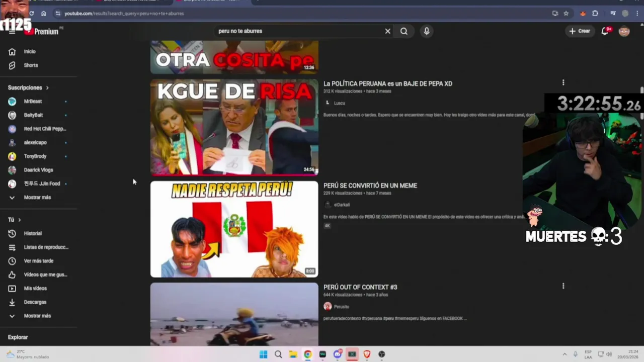This screenshot has height=362, width=644.
Task: Open Discord from the taskbar
Action: (x=337, y=354)
